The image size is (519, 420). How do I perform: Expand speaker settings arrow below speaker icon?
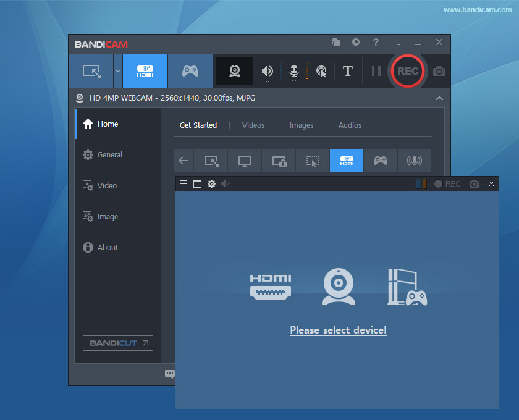[x=268, y=81]
